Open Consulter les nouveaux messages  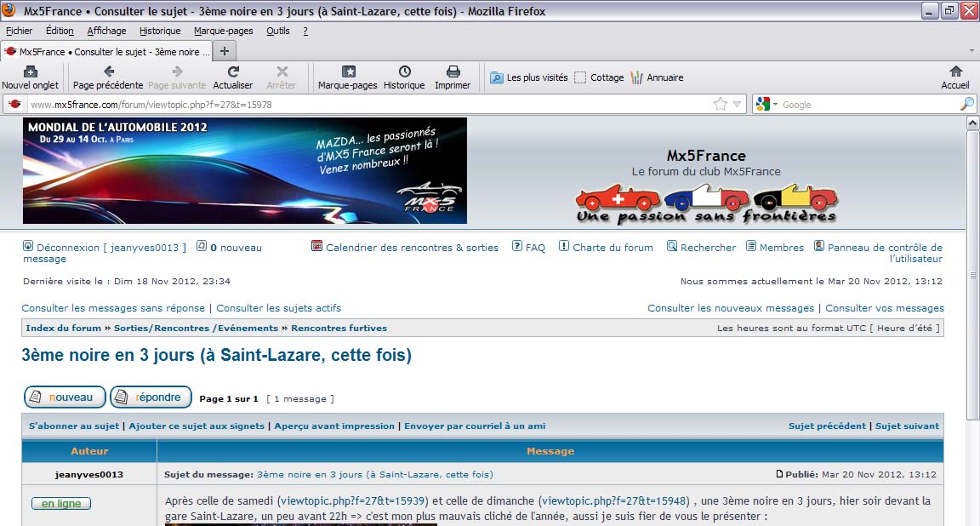coord(731,308)
